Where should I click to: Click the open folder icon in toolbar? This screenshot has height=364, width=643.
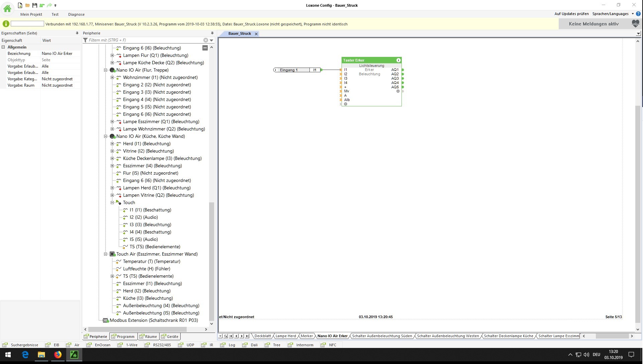[27, 5]
